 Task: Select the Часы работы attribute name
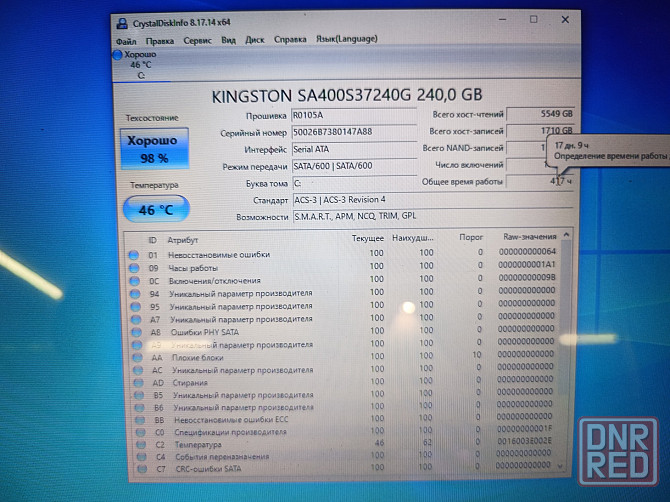coord(193,268)
